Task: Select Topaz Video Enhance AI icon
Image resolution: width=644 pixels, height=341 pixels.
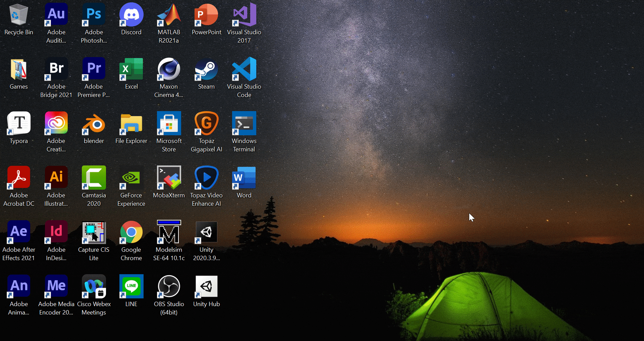Action: (x=207, y=178)
